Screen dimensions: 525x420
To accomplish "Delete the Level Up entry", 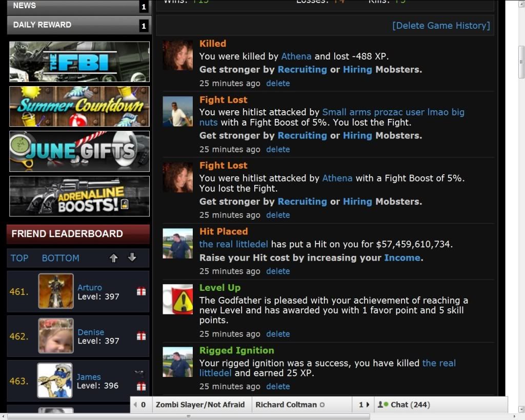I will click(278, 333).
